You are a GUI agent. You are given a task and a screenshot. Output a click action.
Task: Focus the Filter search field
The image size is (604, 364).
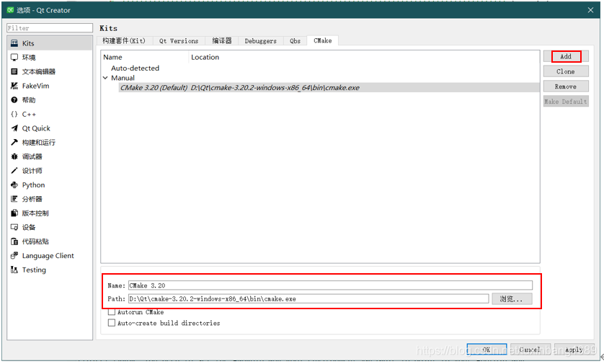point(50,28)
